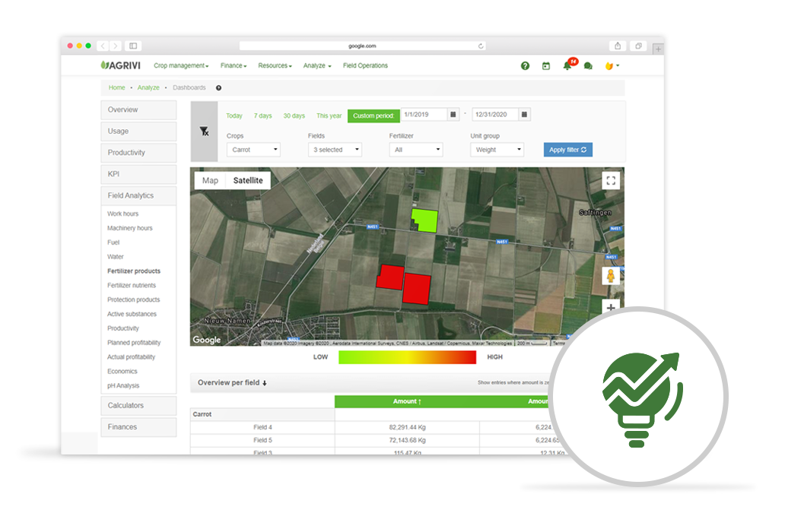Click browser address bar google.com

point(362,46)
